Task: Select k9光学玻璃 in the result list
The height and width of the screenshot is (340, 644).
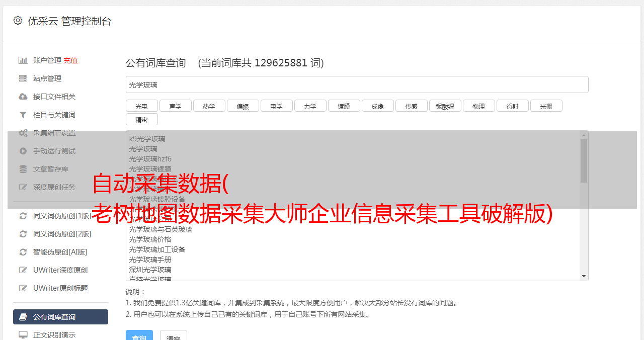Action: click(147, 139)
